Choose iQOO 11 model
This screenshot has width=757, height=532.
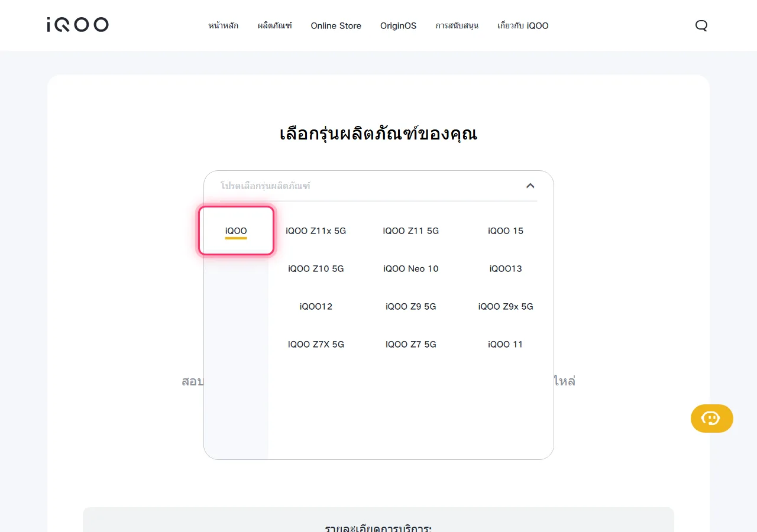coord(506,344)
